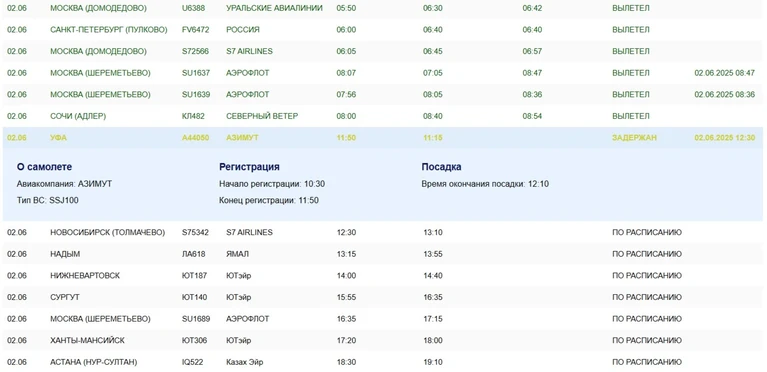
Task: Collapse the expanded Уфа A44050 flight row
Action: (x=383, y=138)
